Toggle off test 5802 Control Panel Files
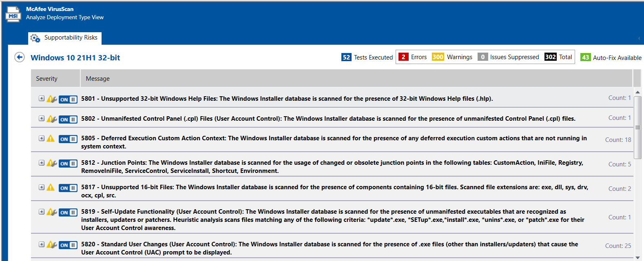Image resolution: width=644 pixels, height=261 pixels. (68, 119)
